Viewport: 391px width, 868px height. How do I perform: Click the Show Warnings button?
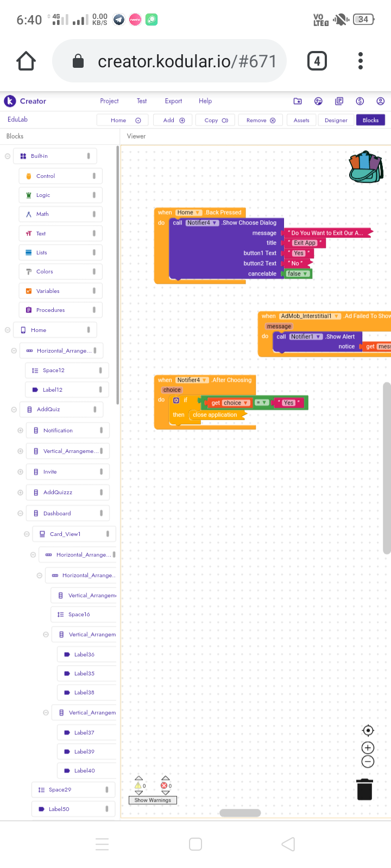(x=153, y=800)
